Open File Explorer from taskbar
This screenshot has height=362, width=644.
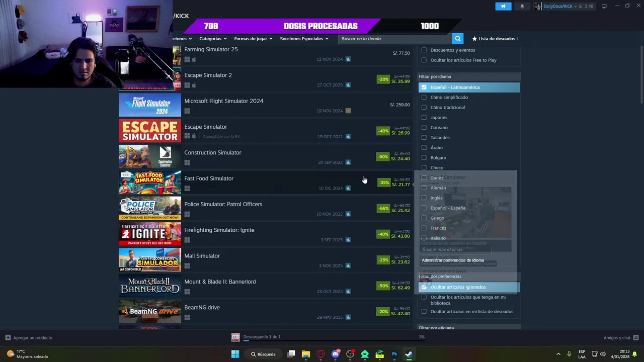pyautogui.click(x=305, y=354)
